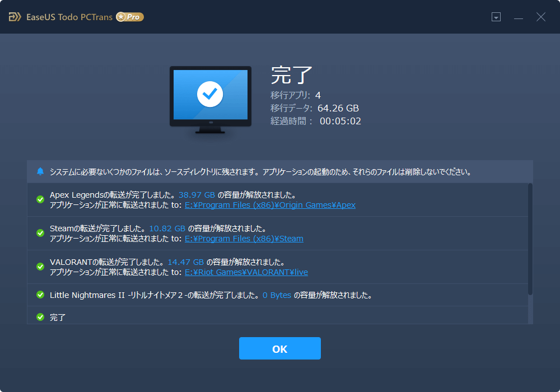The width and height of the screenshot is (560, 392).
Task: Click the final 完了 row text
Action: point(58,318)
